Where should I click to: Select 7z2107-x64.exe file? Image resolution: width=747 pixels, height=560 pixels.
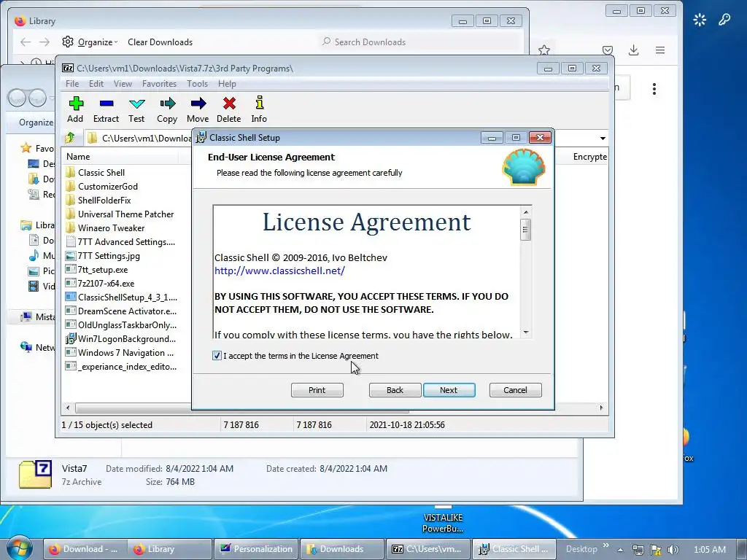pyautogui.click(x=106, y=284)
